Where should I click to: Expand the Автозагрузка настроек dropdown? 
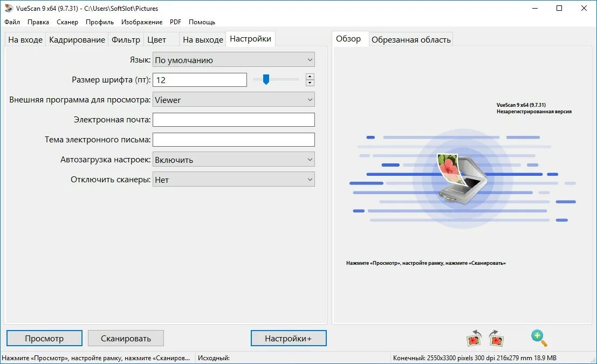coord(234,160)
